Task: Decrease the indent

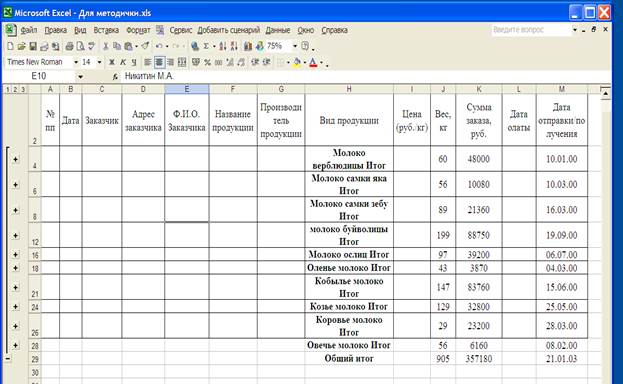Action: (255, 62)
